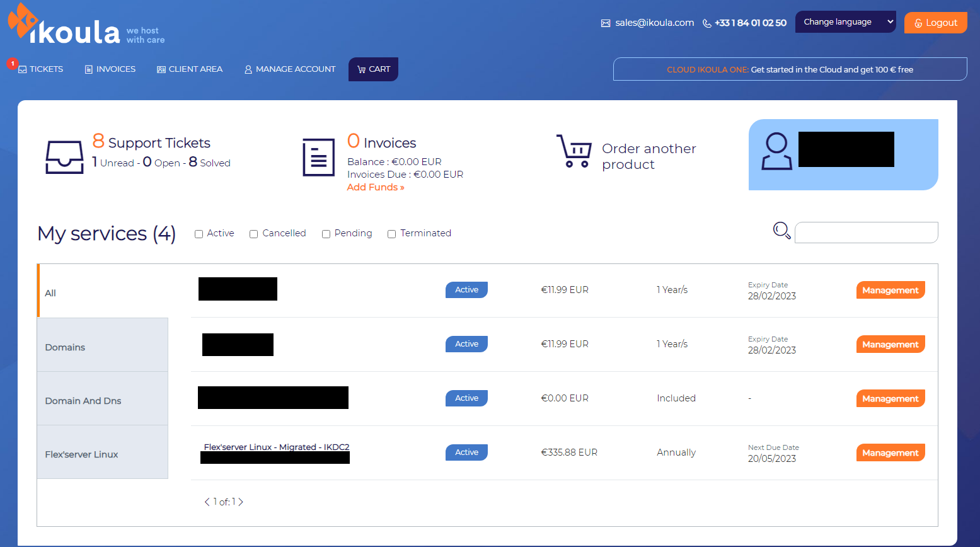Check the Terminated filter checkbox
Viewport: 980px width, 547px height.
391,234
